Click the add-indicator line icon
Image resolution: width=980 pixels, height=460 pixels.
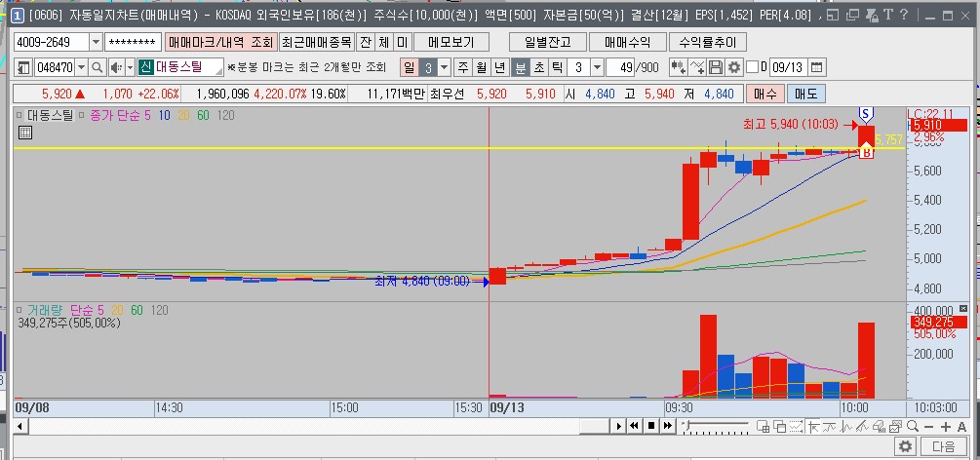[697, 67]
